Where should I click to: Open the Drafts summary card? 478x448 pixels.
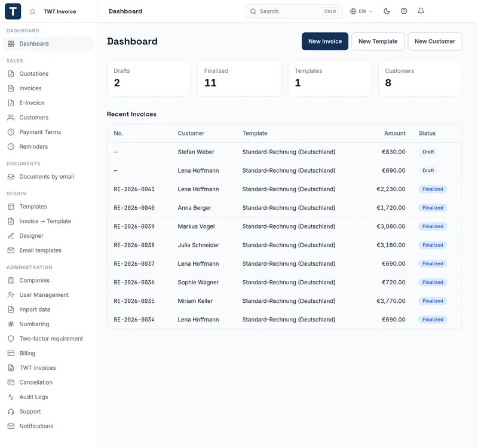[149, 78]
